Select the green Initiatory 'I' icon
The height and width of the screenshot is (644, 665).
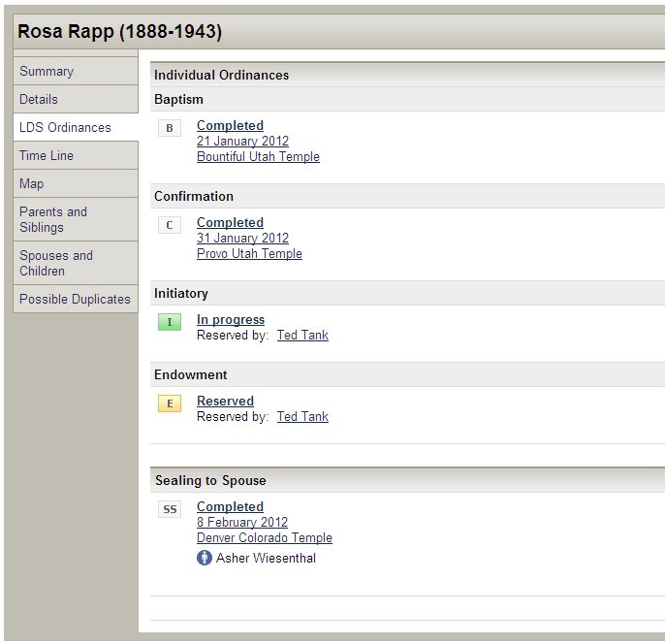pyautogui.click(x=170, y=322)
